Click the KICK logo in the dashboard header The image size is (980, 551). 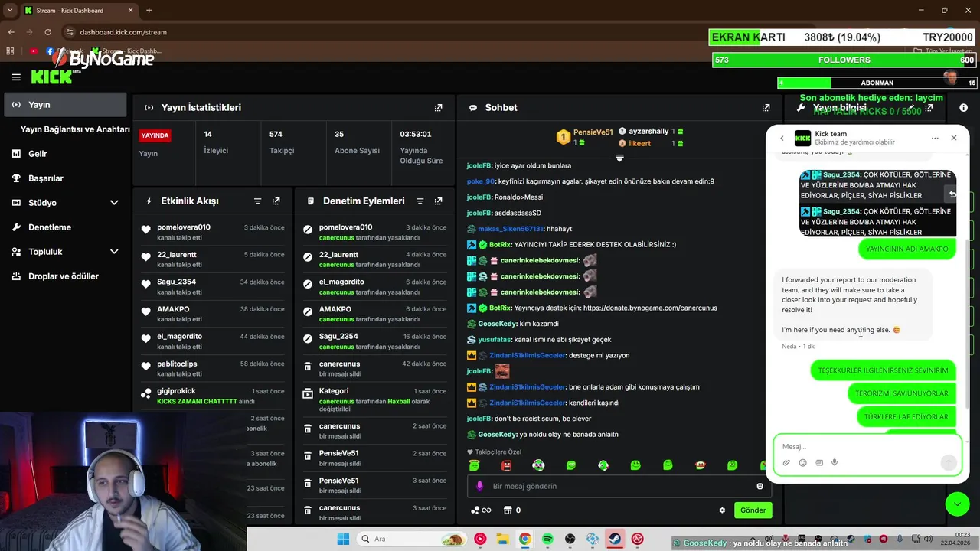(51, 77)
